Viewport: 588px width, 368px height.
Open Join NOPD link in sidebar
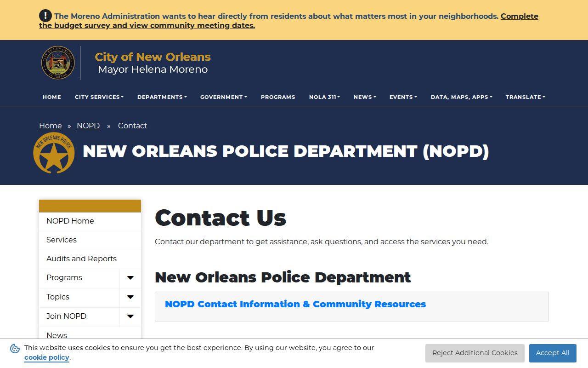79,316
